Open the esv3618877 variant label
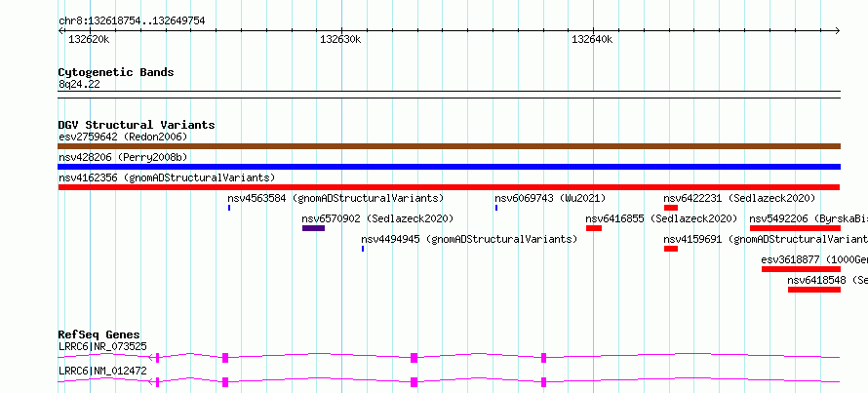The height and width of the screenshot is (393, 868). [814, 259]
